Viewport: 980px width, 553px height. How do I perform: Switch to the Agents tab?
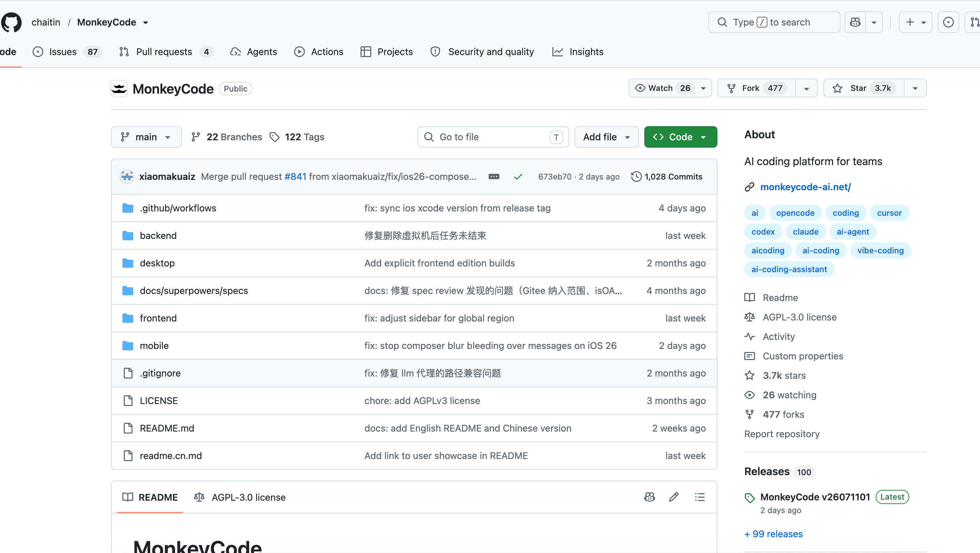point(253,52)
